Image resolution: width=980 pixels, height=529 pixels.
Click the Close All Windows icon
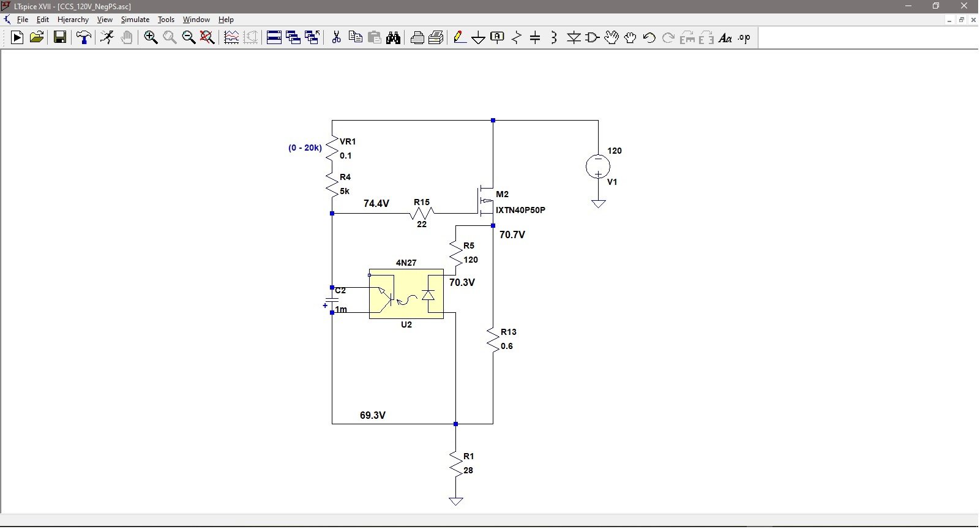tap(312, 38)
